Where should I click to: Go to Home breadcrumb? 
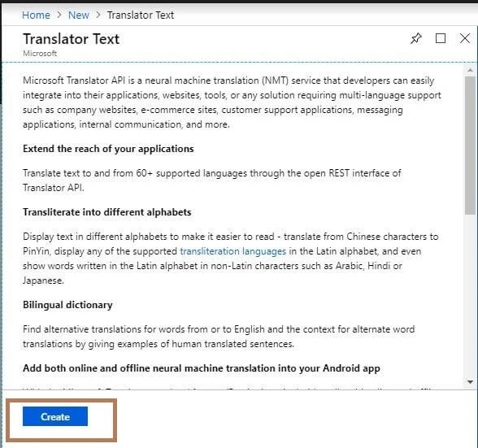(x=36, y=15)
